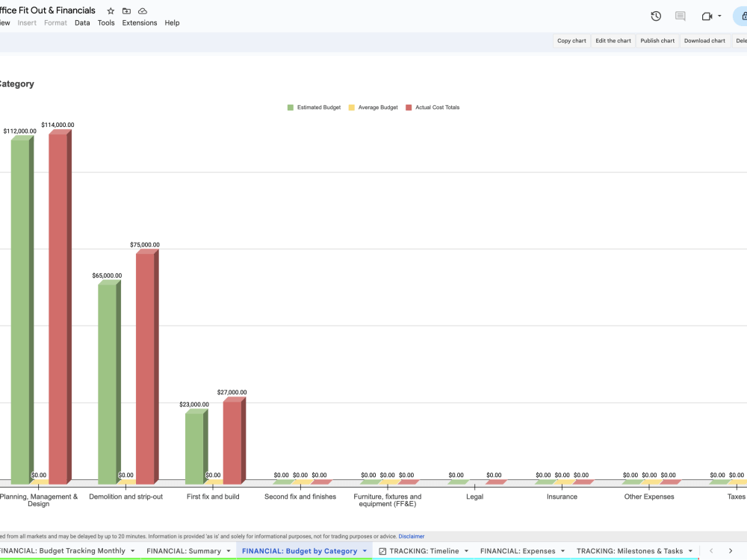The image size is (747, 560).
Task: Click the chart title ending in Category
Action: 16,84
